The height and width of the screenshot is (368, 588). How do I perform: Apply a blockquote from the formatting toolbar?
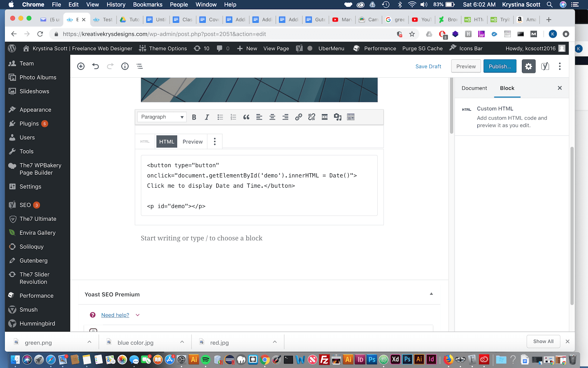(x=246, y=117)
